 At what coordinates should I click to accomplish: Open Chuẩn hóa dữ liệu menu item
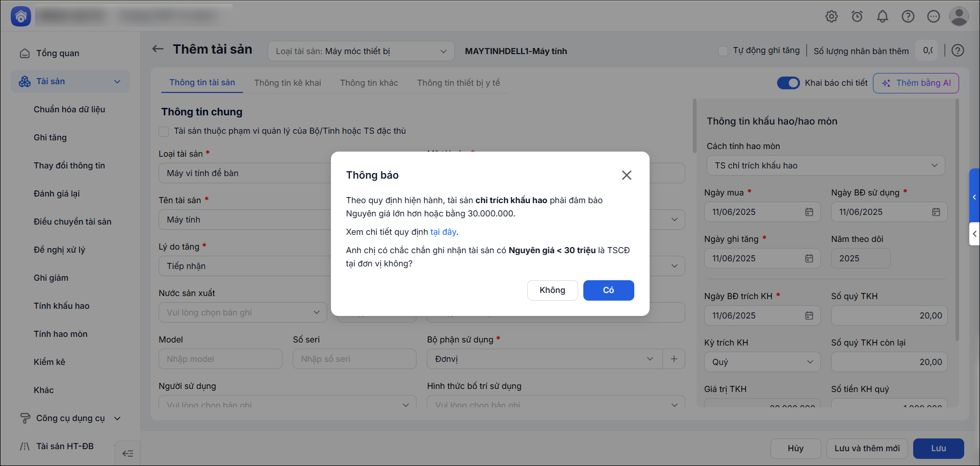coord(69,109)
